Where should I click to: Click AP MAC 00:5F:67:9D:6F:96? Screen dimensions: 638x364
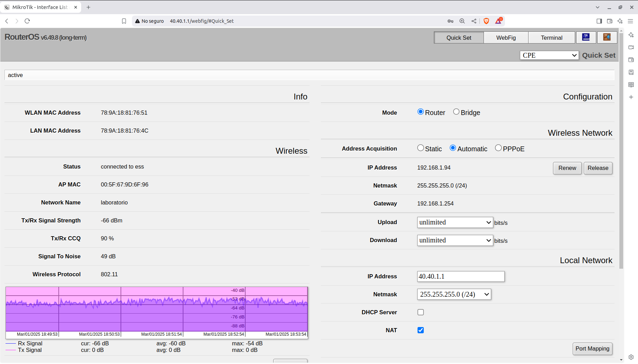tap(124, 184)
